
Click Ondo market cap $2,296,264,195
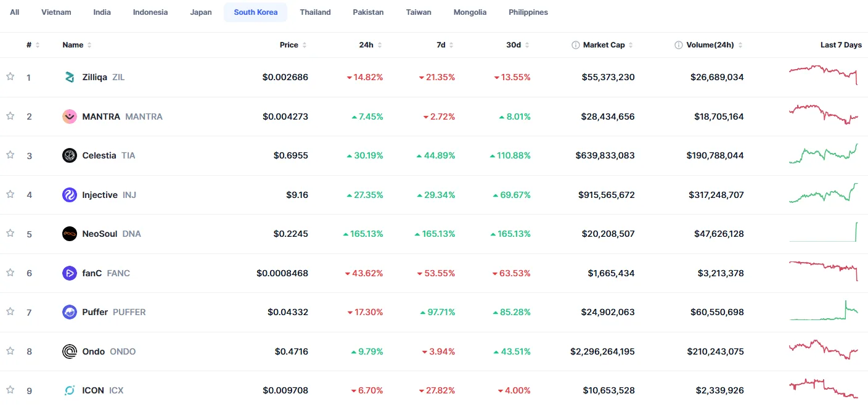(602, 351)
